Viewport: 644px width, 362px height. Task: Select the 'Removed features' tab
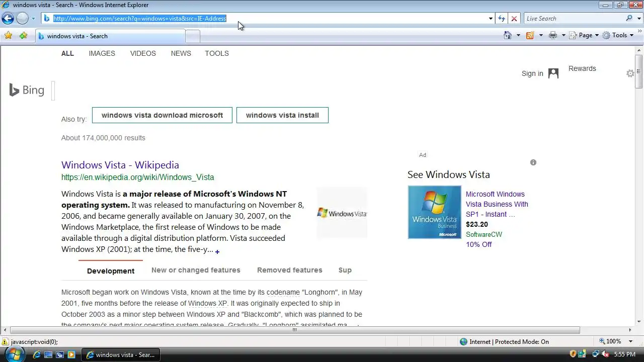[x=290, y=270]
